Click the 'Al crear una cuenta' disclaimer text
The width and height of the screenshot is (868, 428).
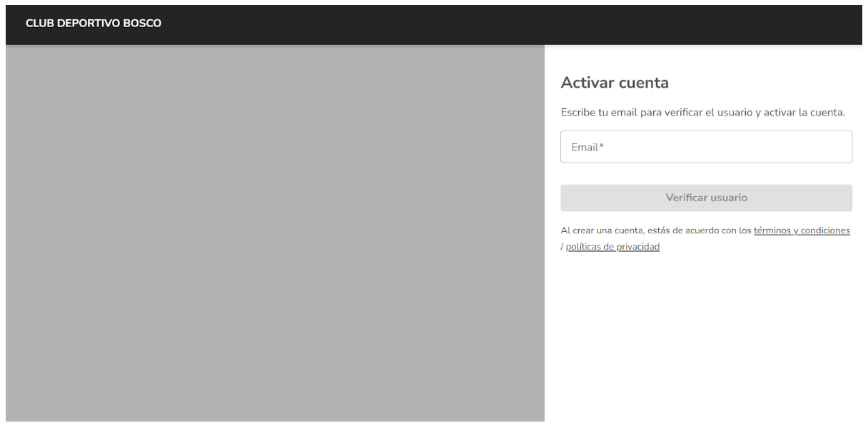[655, 231]
